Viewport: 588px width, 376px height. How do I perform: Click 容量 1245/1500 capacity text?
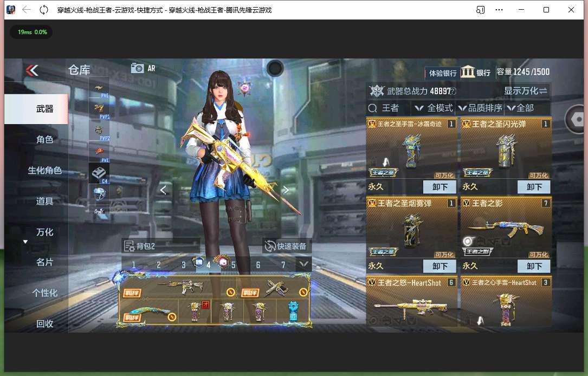523,72
